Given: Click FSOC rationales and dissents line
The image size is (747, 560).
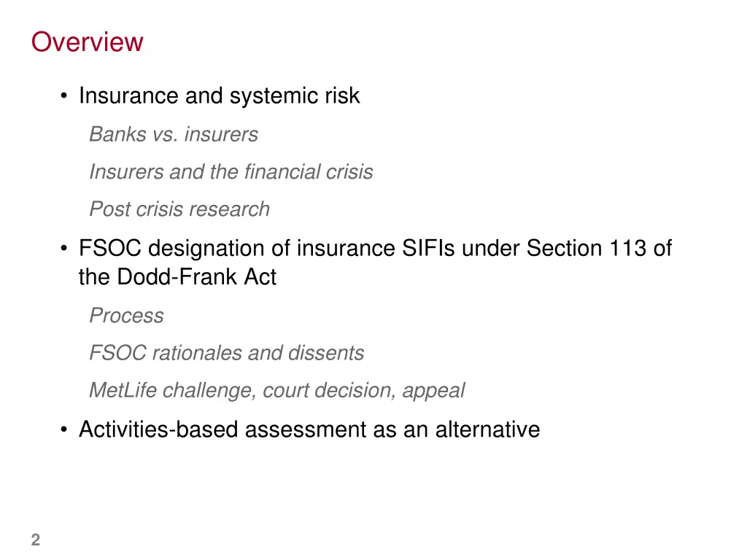Looking at the screenshot, I should coord(227,354).
